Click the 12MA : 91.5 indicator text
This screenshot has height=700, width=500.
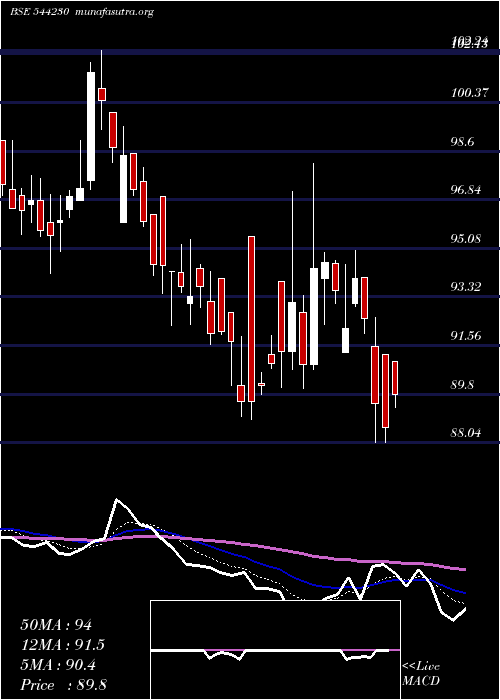coord(63,645)
